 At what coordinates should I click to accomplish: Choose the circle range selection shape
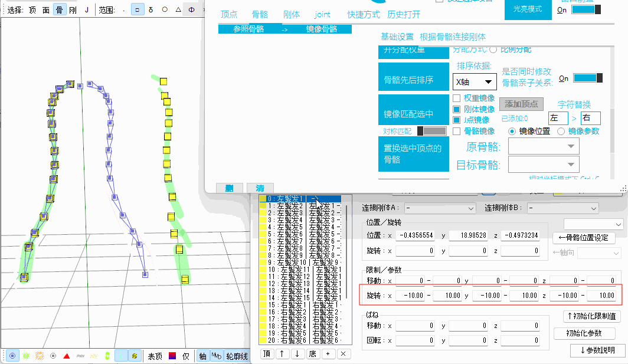pyautogui.click(x=164, y=9)
